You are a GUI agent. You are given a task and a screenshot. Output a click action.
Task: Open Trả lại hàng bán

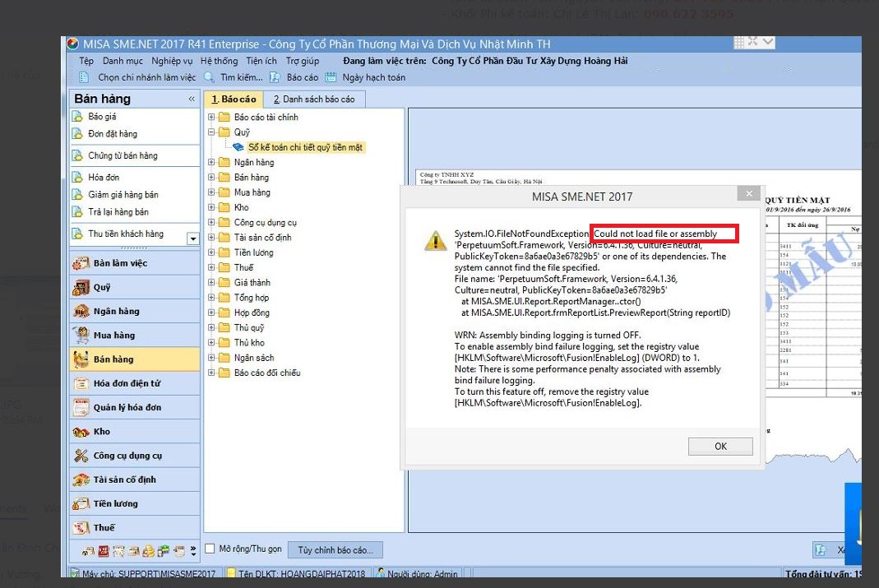click(118, 212)
